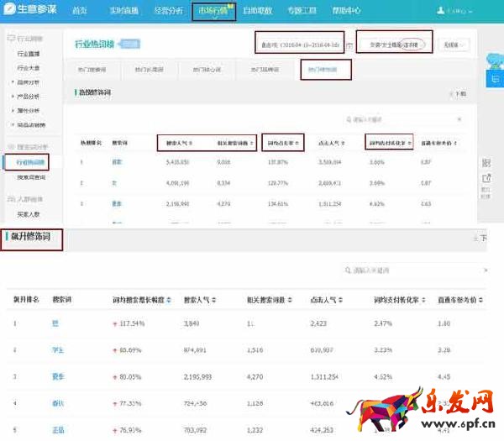Open the 帮助中心 menu
504x441 pixels.
pos(344,11)
